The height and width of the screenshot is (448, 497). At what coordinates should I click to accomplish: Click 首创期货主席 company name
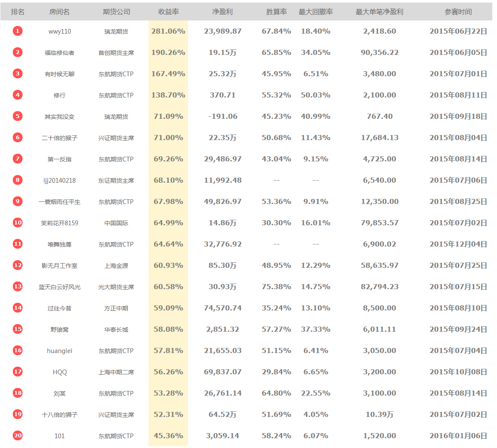click(116, 53)
